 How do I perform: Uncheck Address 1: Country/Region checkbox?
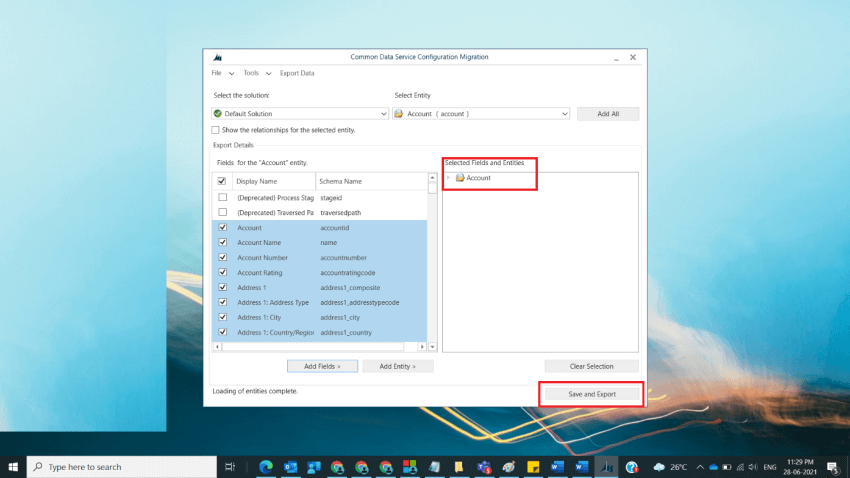point(223,332)
